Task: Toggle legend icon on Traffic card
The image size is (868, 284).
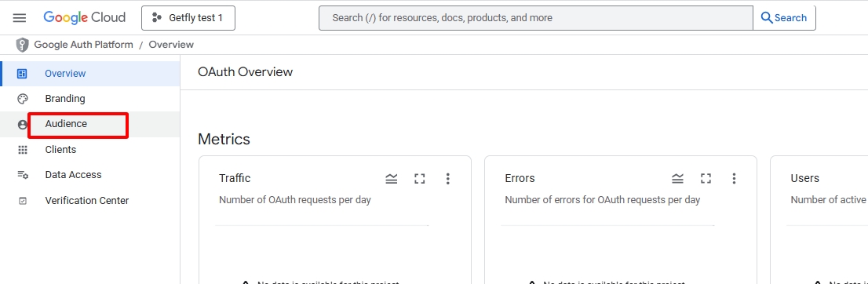Action: coord(392,178)
